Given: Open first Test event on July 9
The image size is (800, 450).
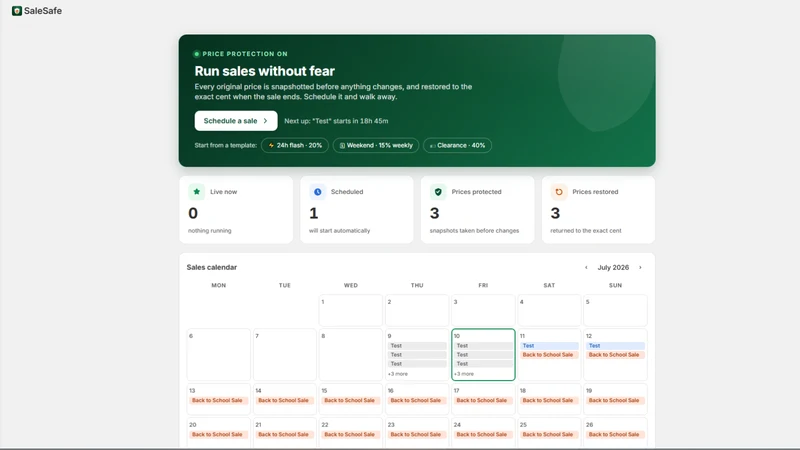Looking at the screenshot, I should click(x=417, y=345).
